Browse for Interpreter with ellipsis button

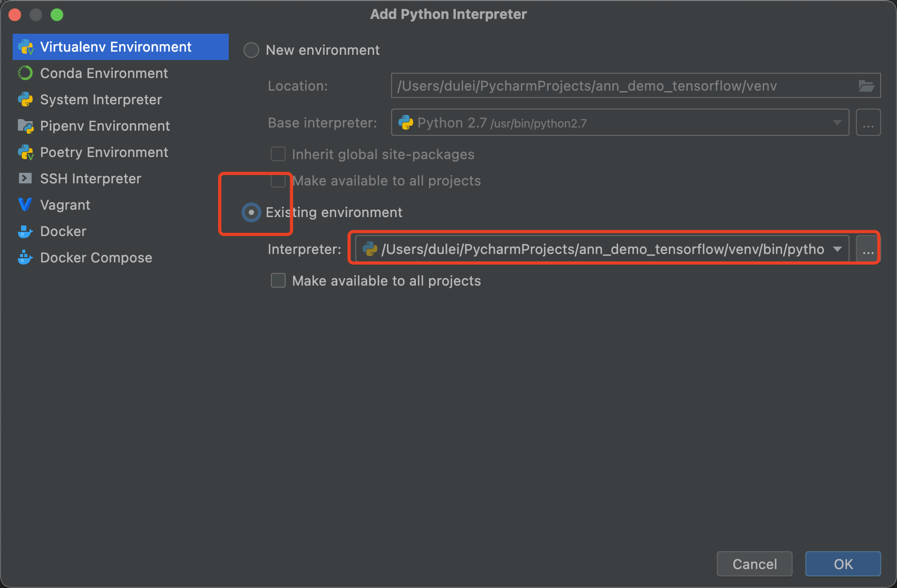[x=868, y=249]
